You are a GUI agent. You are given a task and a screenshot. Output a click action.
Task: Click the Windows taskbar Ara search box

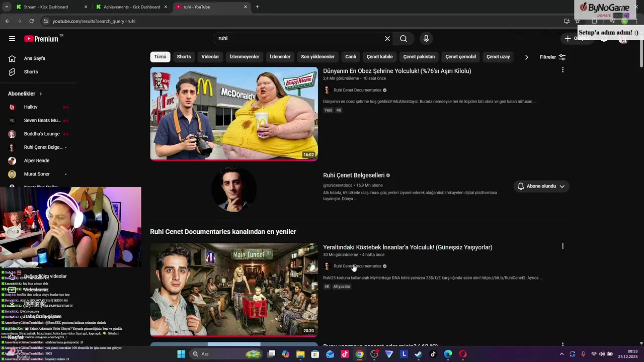tap(226, 354)
